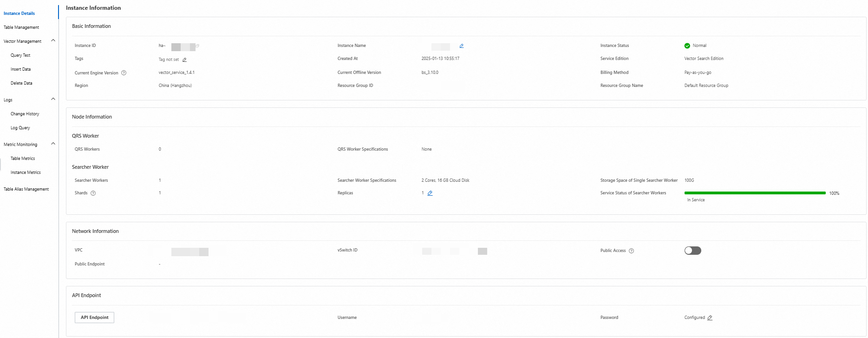Copy the Instance ID value

[197, 46]
